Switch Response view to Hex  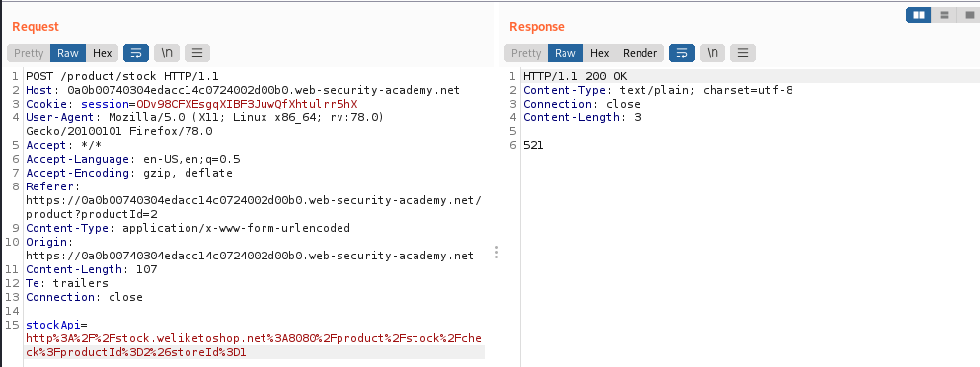tap(600, 53)
